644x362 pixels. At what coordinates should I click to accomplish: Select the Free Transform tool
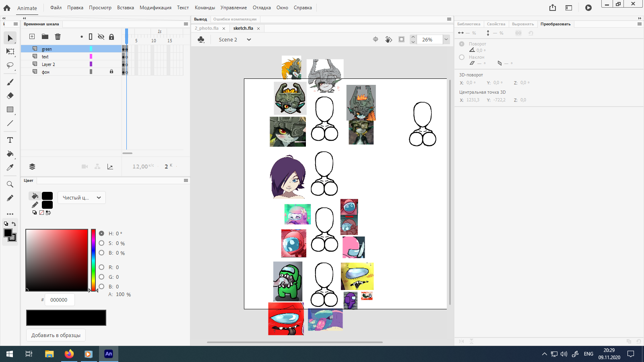(x=10, y=51)
